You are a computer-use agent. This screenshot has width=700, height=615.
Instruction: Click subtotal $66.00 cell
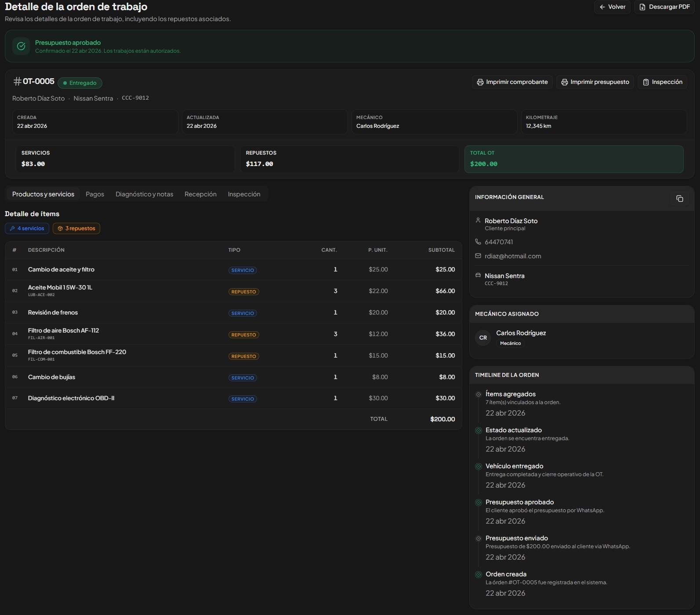(445, 291)
